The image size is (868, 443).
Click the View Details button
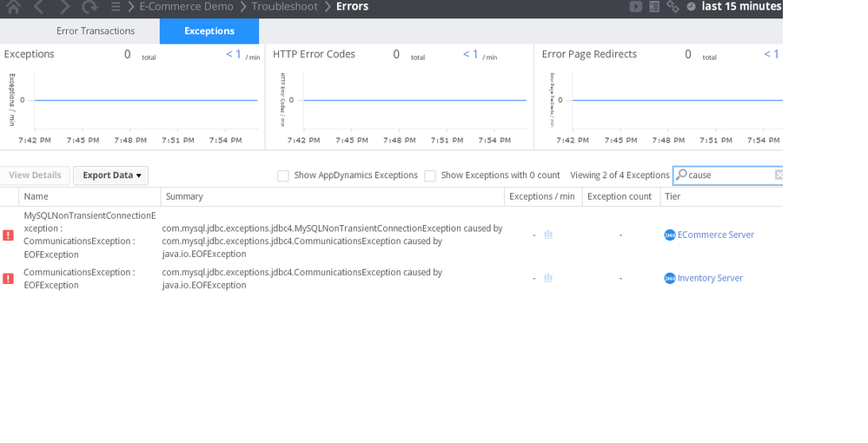tap(35, 175)
